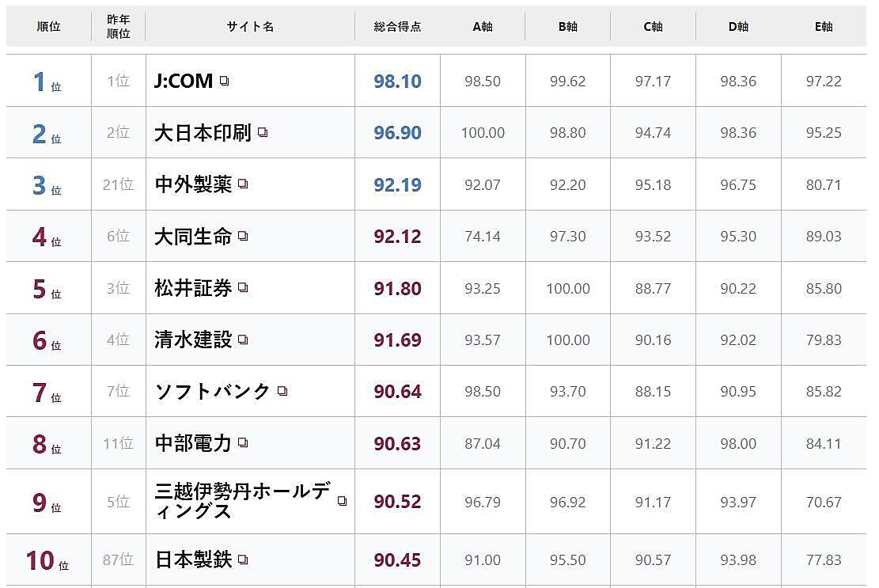Click the 順位 column header
The height and width of the screenshot is (588, 879).
49,27
